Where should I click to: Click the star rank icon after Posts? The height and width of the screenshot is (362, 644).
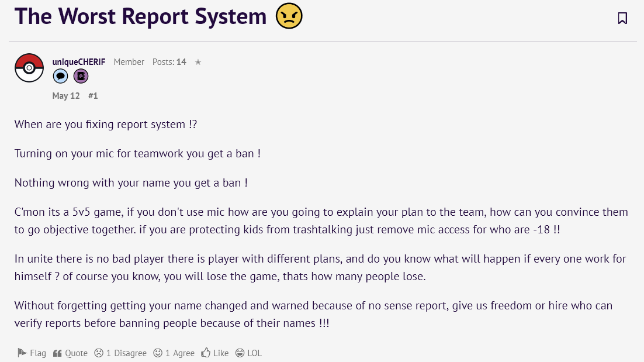[x=198, y=62]
